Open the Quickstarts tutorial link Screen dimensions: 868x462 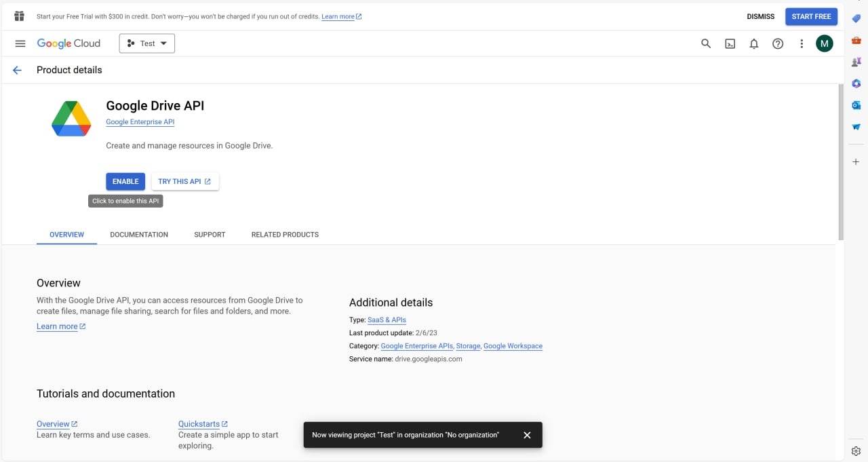point(203,424)
